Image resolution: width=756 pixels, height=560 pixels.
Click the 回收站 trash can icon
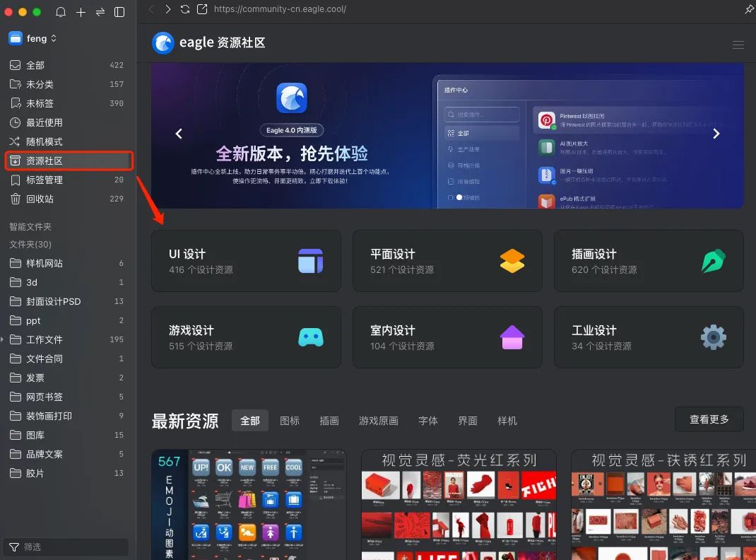16,199
